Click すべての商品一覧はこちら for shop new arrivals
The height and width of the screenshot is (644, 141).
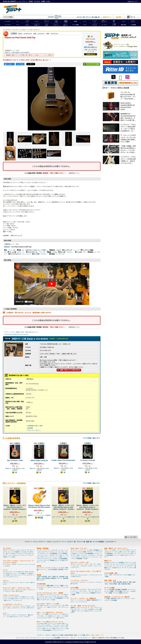click(91, 438)
